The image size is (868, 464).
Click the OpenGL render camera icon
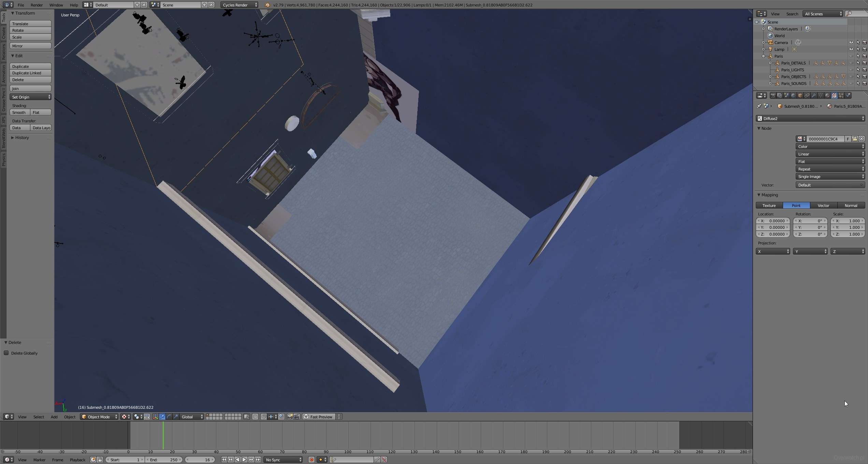[290, 417]
